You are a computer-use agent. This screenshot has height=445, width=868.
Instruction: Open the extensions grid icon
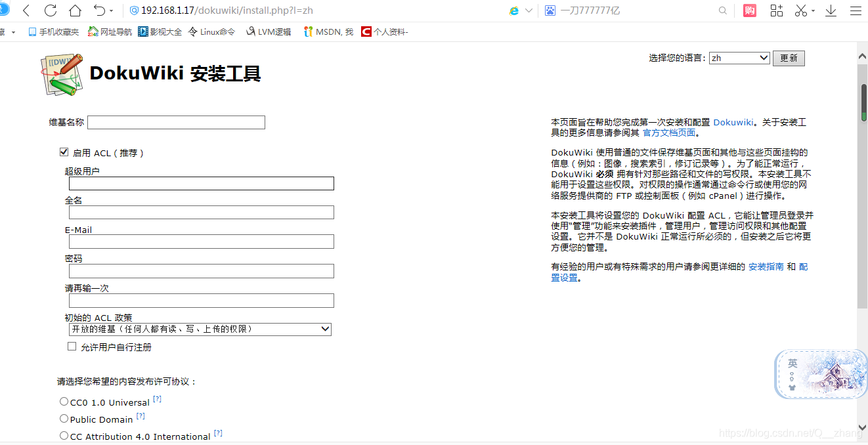[x=777, y=11]
